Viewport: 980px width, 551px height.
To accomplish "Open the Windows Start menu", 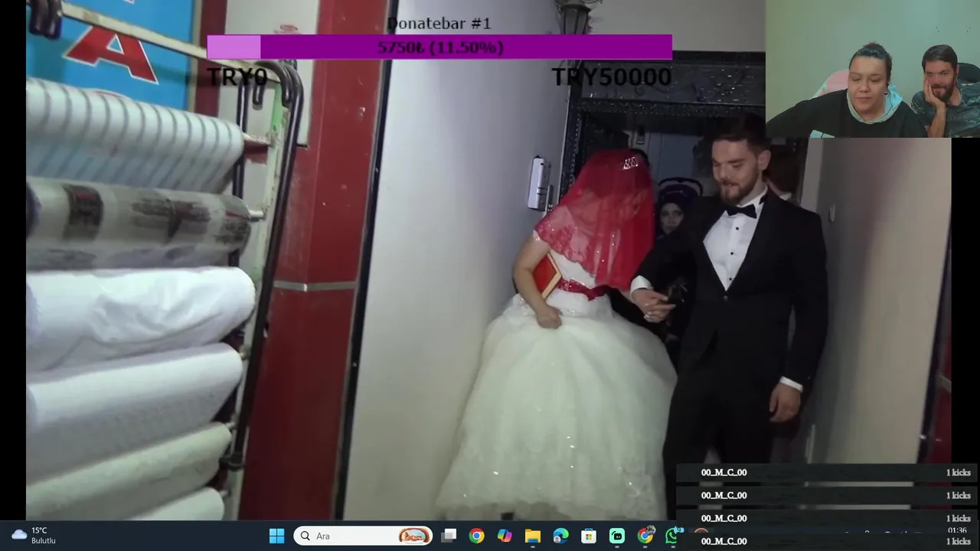I will point(277,536).
